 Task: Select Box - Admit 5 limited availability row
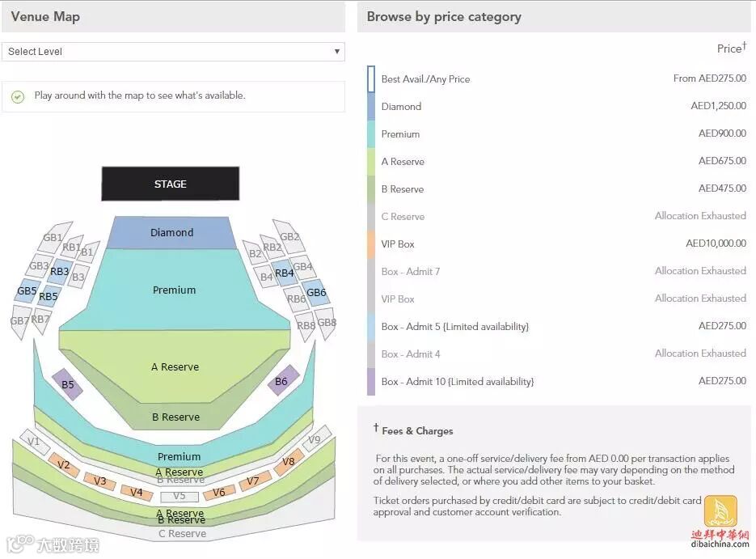click(454, 327)
